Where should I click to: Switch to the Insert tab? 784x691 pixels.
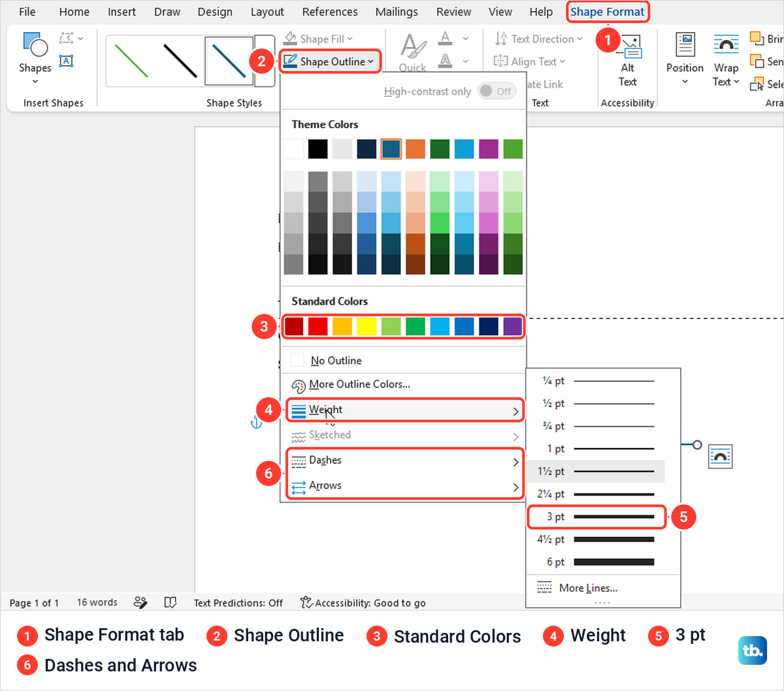tap(122, 12)
